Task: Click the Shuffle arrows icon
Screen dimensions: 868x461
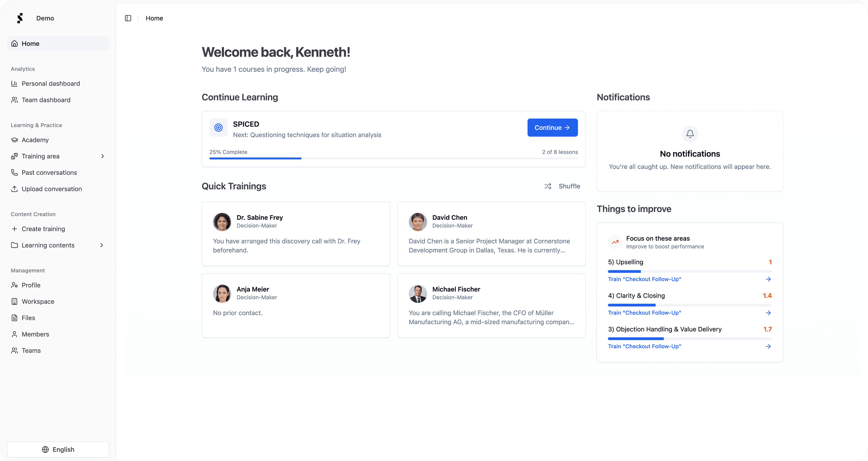Action: (548, 186)
